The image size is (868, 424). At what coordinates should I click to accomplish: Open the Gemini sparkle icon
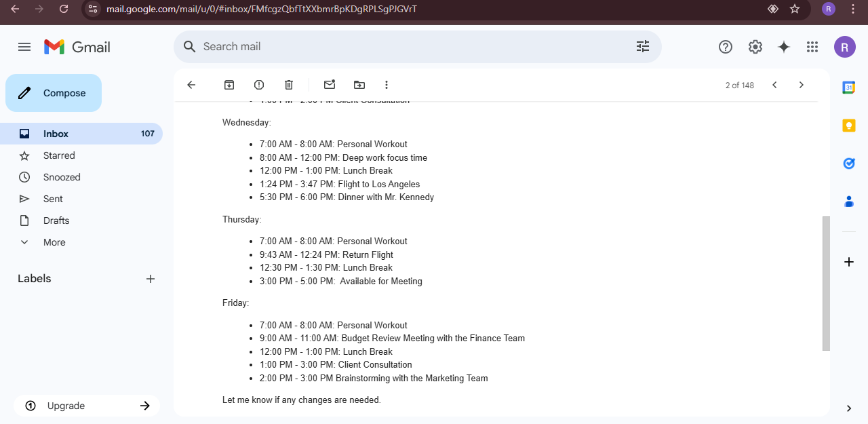coord(784,47)
